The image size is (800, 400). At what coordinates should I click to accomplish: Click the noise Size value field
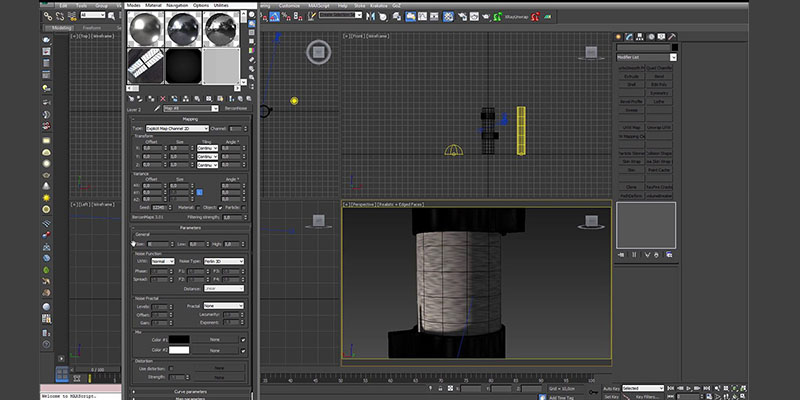click(157, 244)
